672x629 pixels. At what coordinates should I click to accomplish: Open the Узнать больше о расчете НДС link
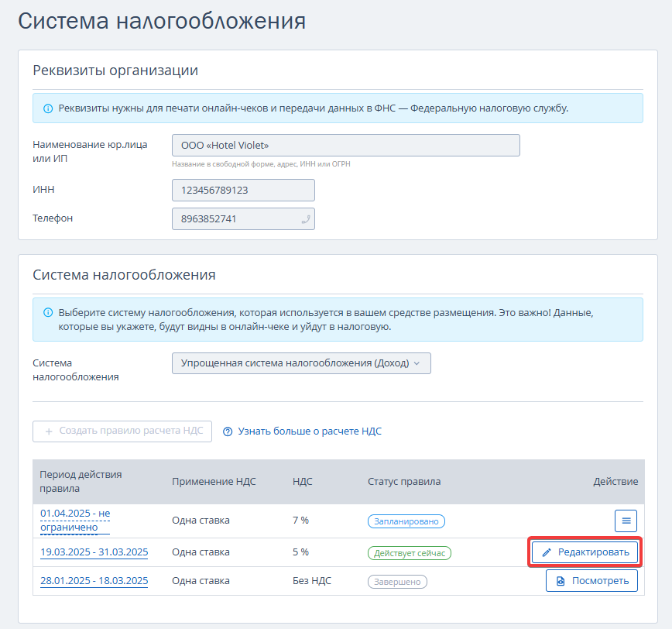pyautogui.click(x=310, y=431)
